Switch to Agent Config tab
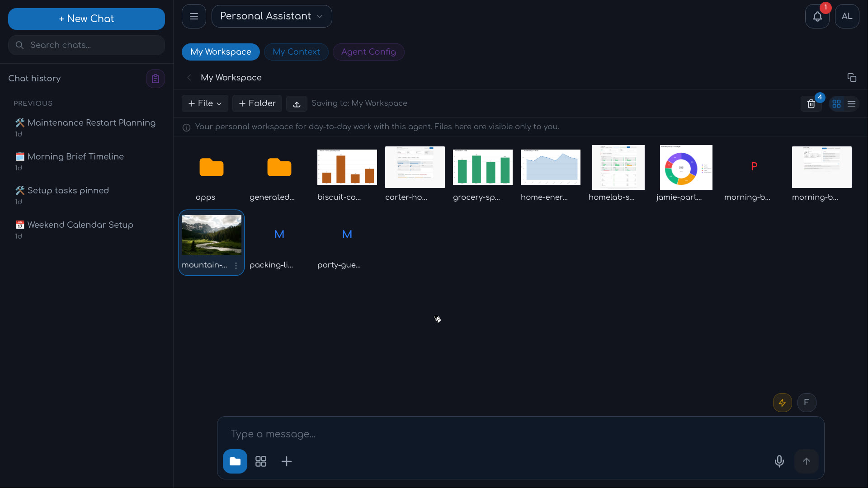Viewport: 868px width, 488px height. tap(368, 52)
